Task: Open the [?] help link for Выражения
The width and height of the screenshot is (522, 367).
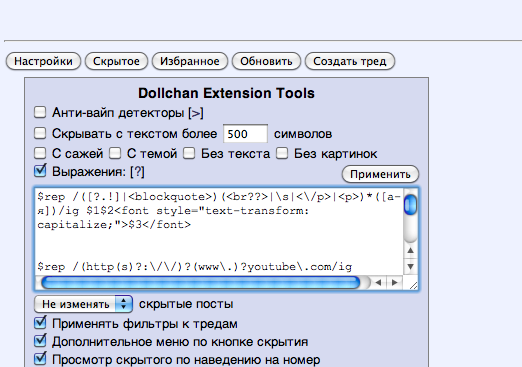Action: (137, 172)
